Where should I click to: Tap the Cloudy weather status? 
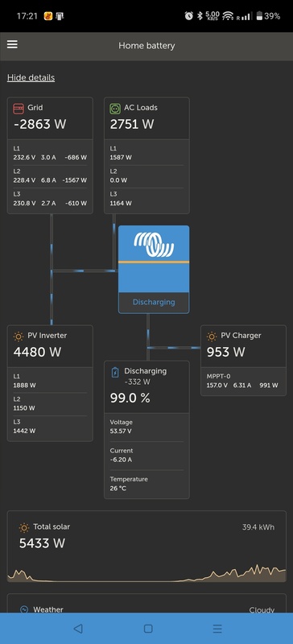tap(262, 610)
